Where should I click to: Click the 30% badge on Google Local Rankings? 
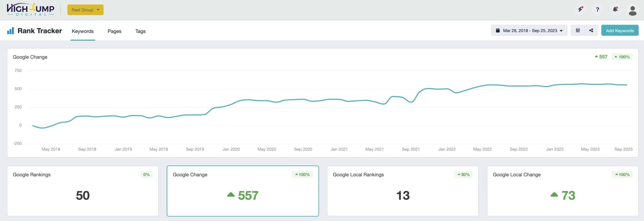coord(463,175)
